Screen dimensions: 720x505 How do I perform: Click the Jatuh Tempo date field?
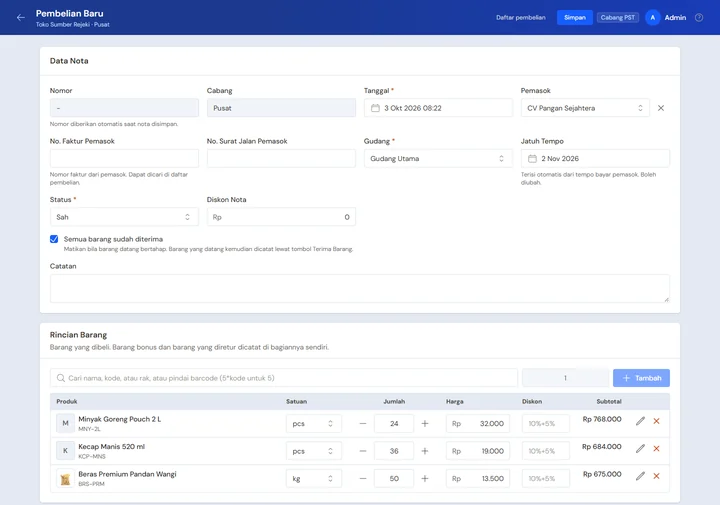tap(595, 158)
